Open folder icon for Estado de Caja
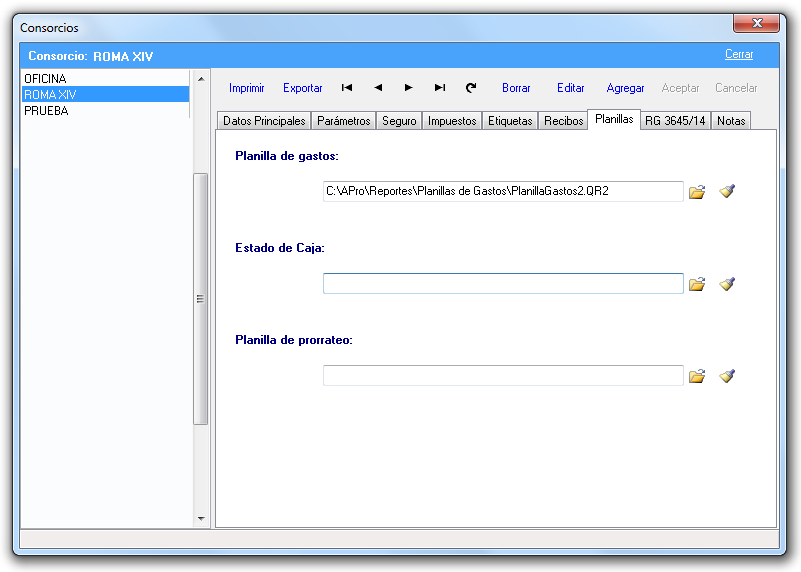The height and width of the screenshot is (572, 801). 697,284
